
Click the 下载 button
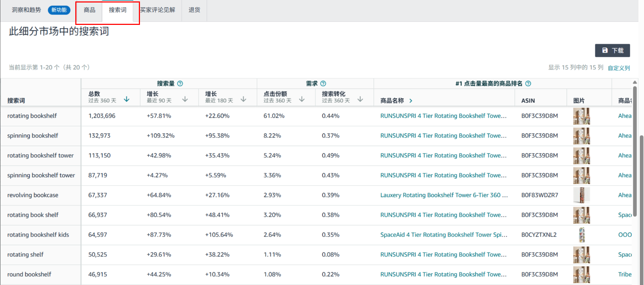click(612, 50)
